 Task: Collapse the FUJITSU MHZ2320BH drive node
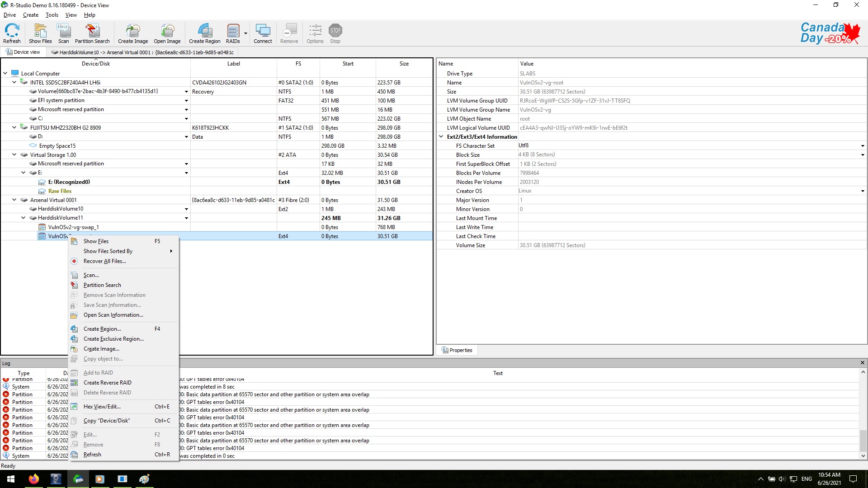(x=14, y=127)
